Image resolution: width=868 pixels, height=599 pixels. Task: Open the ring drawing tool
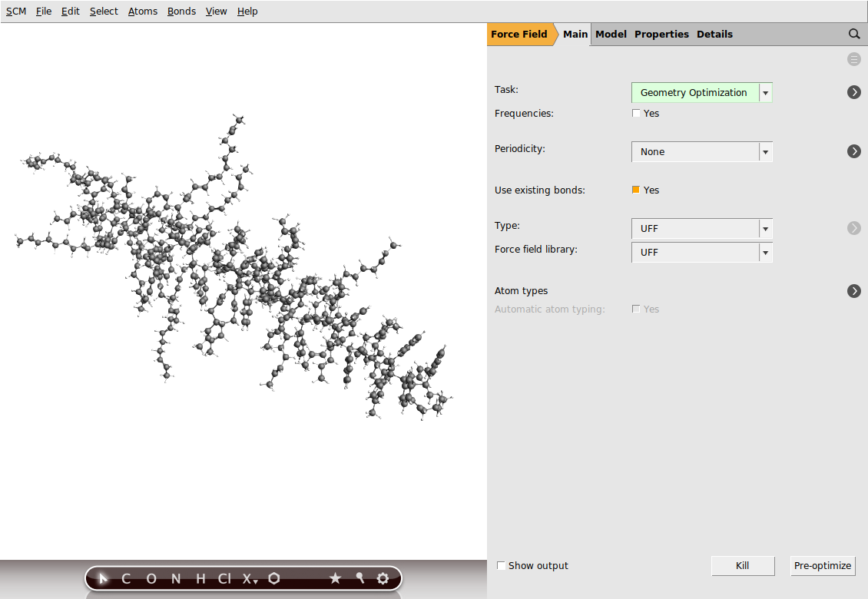[x=273, y=578]
